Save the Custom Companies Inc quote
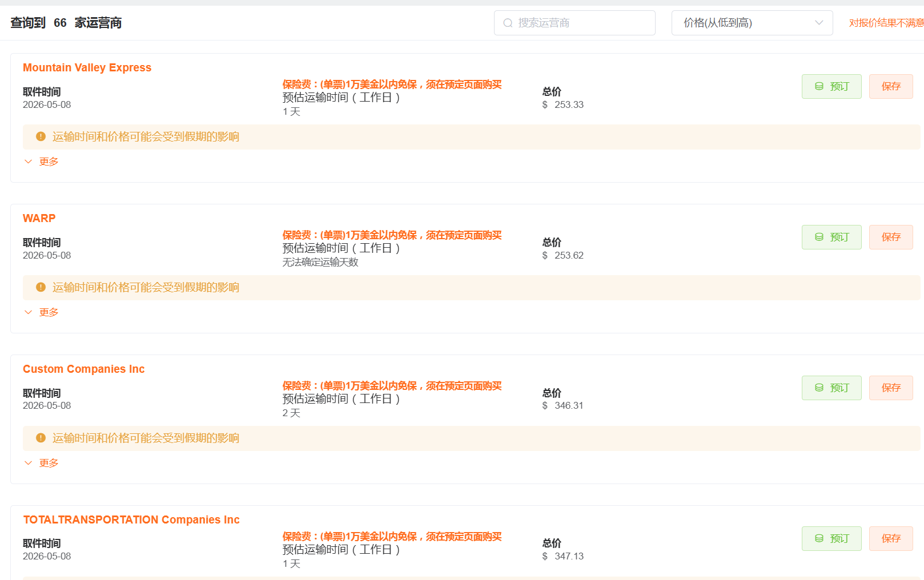Viewport: 924px width, 580px height. click(891, 388)
